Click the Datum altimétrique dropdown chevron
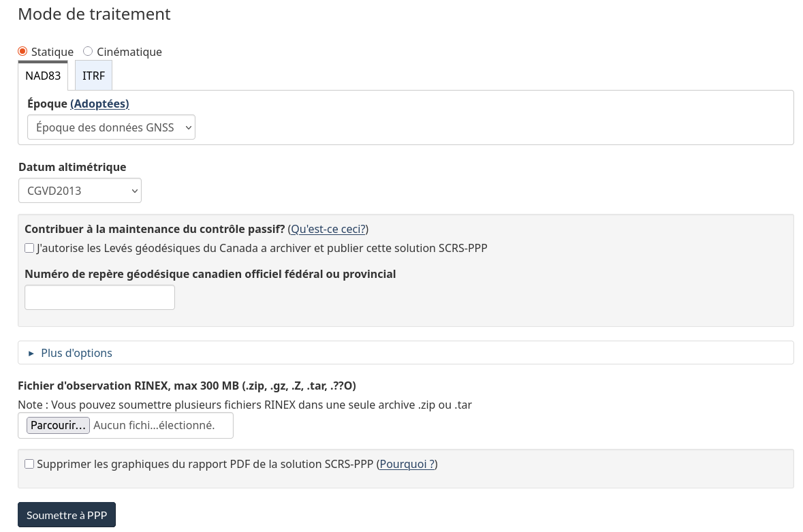The height and width of the screenshot is (532, 803). (x=135, y=191)
